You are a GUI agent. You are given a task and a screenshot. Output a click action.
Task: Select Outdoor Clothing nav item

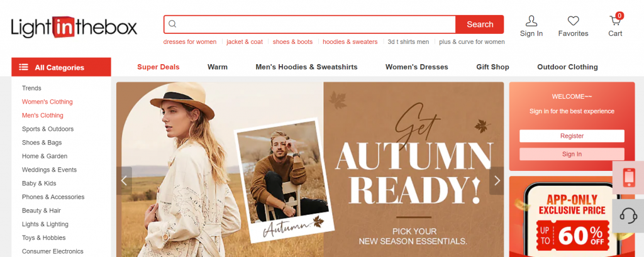[x=567, y=67]
